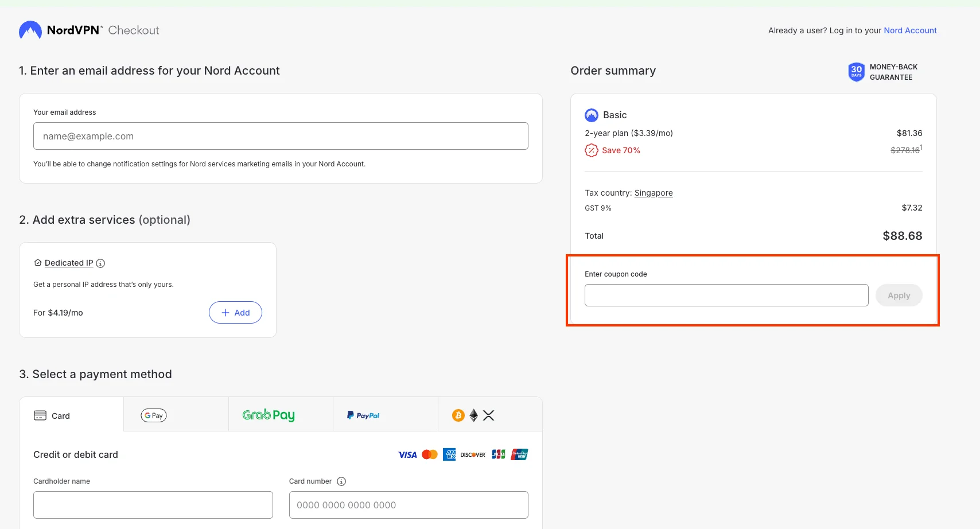Screen dimensions: 980x529
Task: Change tax country Singapore link
Action: (654, 193)
